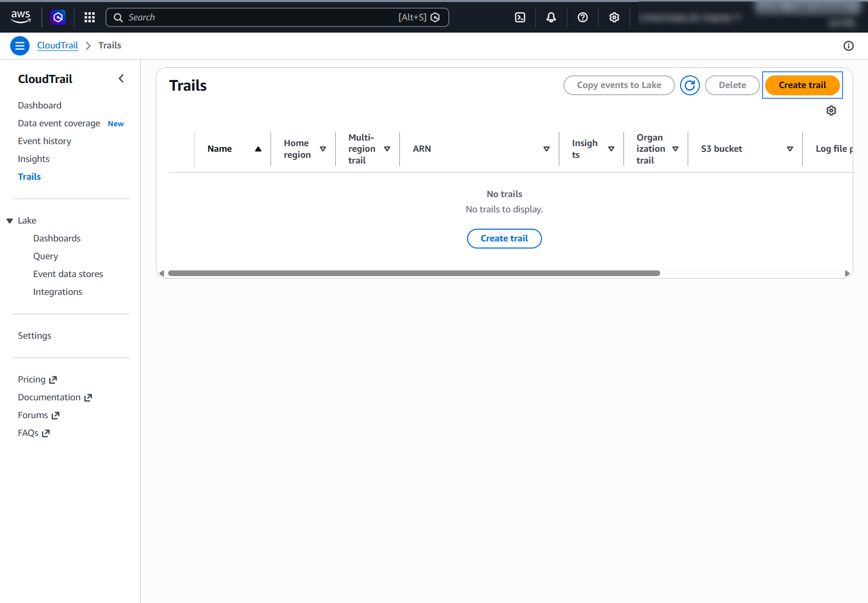Open the help question mark icon

coord(583,17)
